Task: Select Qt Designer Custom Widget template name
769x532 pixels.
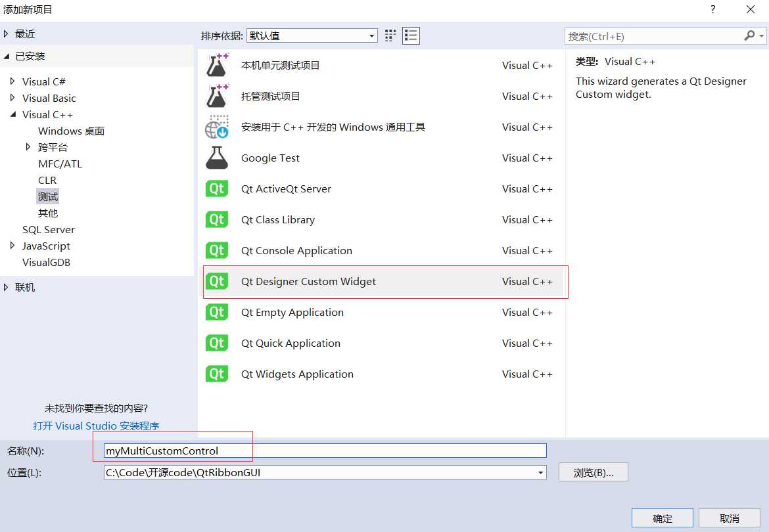Action: point(308,281)
